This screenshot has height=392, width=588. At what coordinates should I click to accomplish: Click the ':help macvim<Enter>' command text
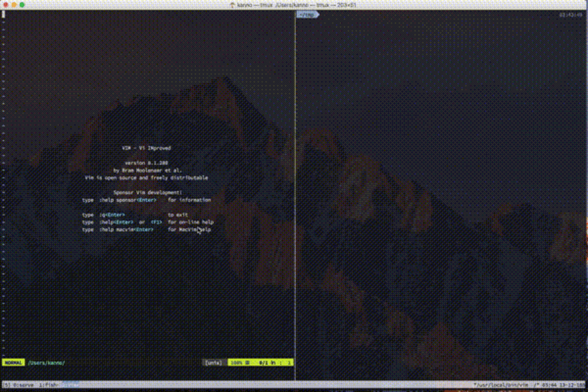[x=126, y=230]
